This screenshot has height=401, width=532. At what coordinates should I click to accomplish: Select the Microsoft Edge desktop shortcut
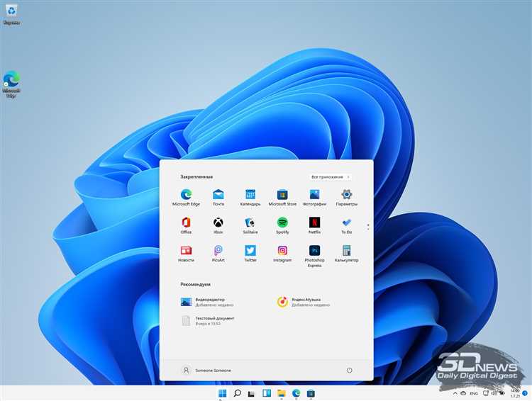[x=11, y=84]
